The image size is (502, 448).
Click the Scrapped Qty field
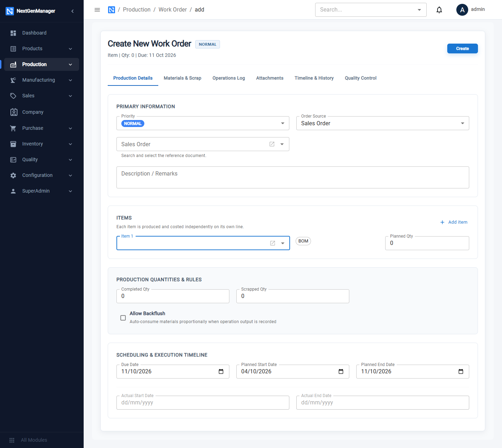[x=293, y=296]
